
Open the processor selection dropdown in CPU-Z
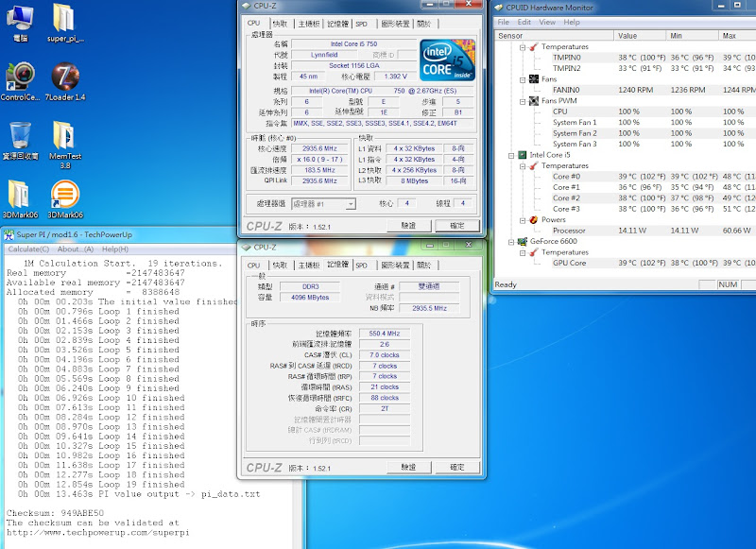[x=351, y=204]
